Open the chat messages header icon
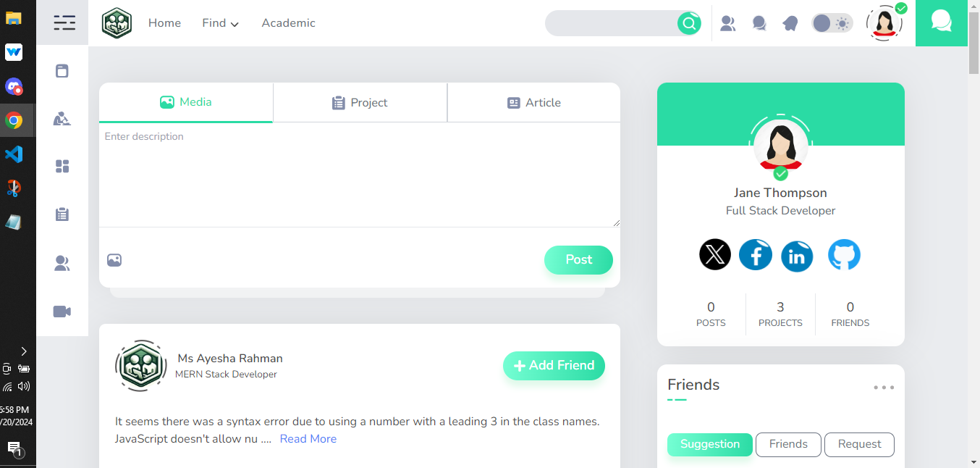The height and width of the screenshot is (468, 980). pyautogui.click(x=759, y=23)
